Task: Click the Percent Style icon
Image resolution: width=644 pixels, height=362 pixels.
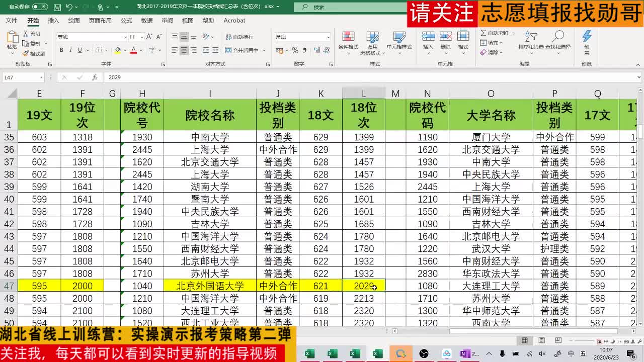Action: point(295,50)
